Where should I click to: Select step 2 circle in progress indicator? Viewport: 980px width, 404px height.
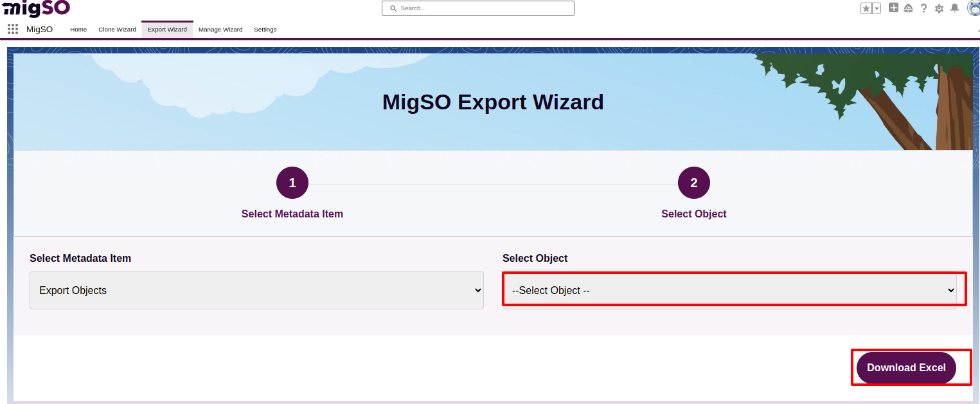pos(694,183)
